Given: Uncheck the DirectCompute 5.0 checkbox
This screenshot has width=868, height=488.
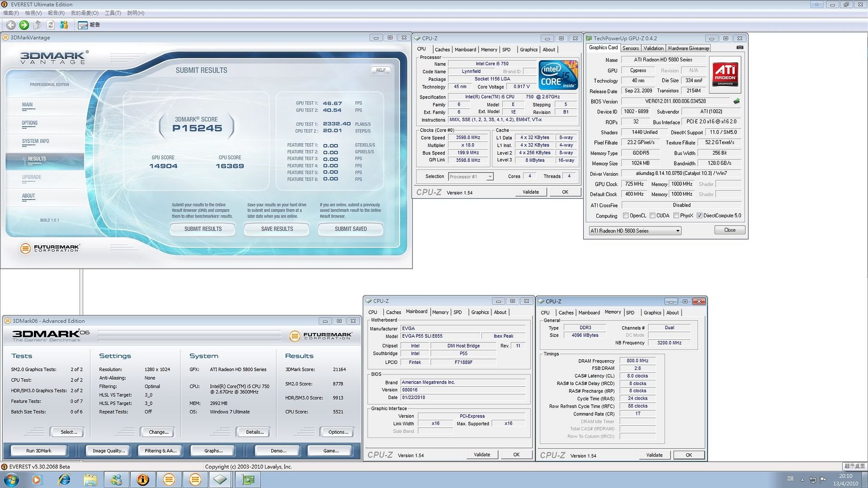Looking at the screenshot, I should (699, 216).
